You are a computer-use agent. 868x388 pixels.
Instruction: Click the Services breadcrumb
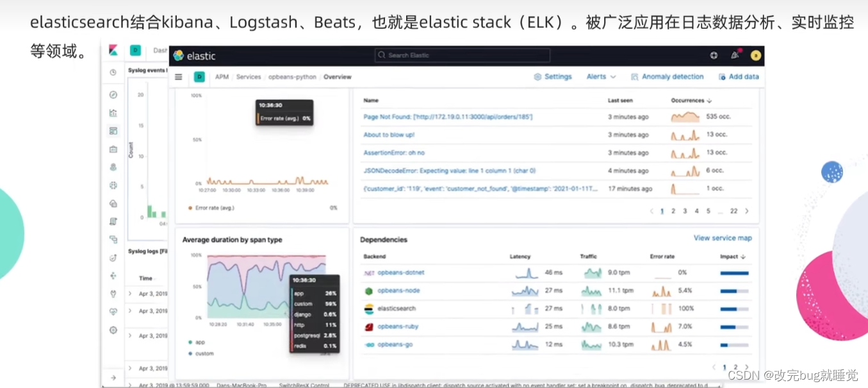[249, 77]
